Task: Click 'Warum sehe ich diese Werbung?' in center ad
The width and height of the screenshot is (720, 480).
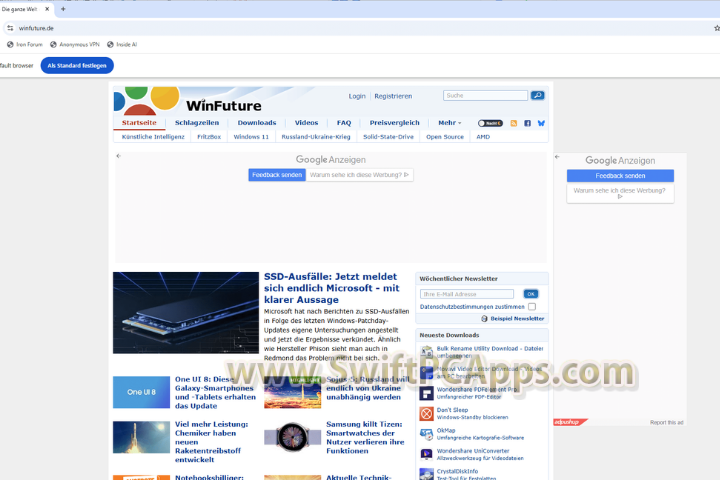Action: [359, 175]
